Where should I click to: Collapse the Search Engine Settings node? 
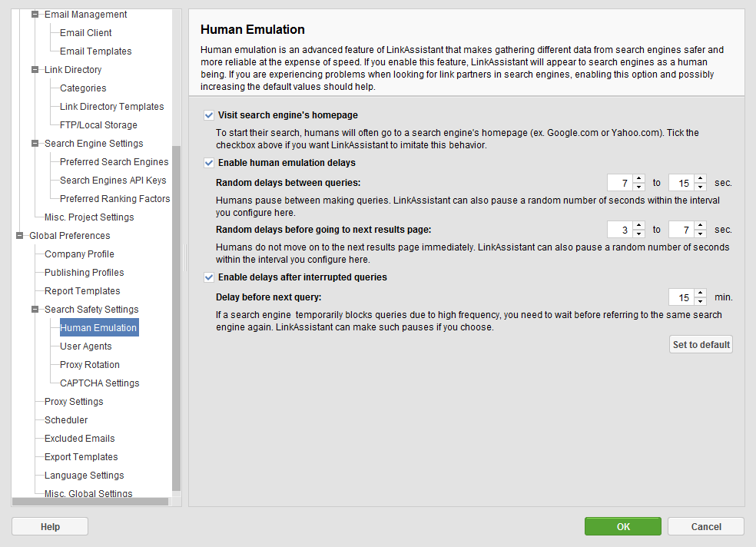35,144
